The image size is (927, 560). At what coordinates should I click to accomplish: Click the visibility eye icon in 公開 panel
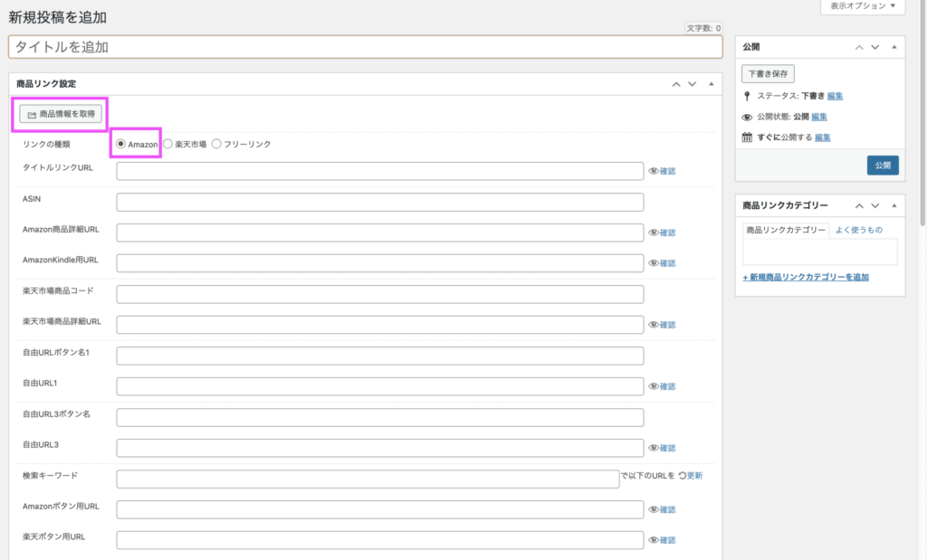click(x=747, y=117)
